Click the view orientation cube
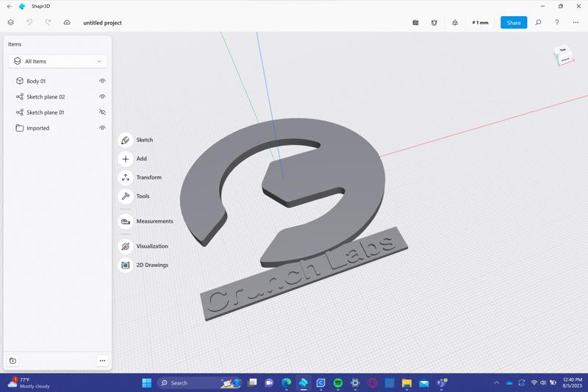588x392 pixels. [564, 56]
